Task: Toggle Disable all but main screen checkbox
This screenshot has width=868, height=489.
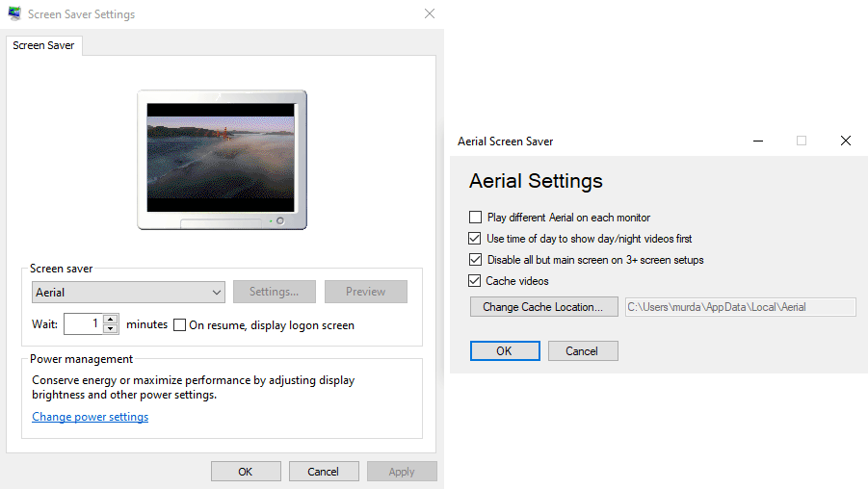Action: [475, 260]
